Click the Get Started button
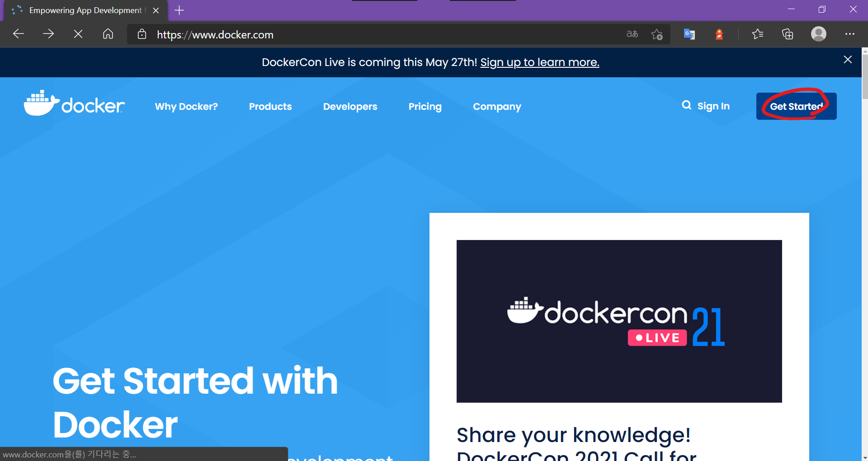The image size is (868, 461). (x=796, y=106)
